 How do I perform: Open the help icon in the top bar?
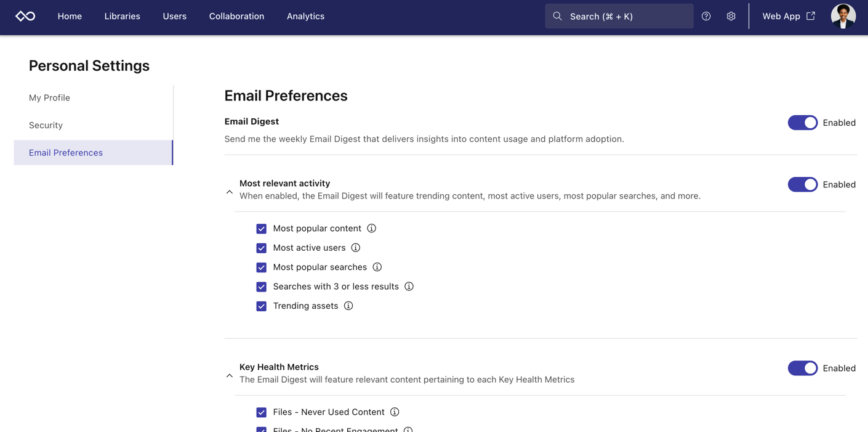706,16
